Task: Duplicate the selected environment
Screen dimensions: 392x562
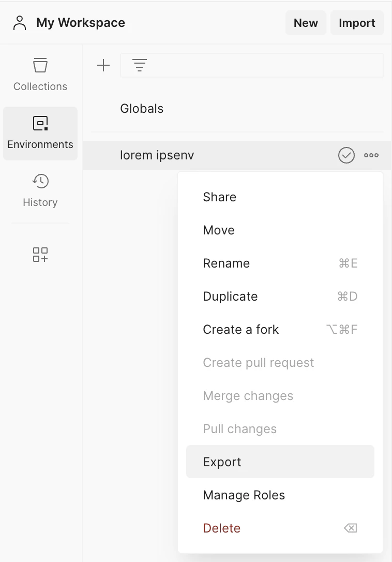Action: pos(230,296)
